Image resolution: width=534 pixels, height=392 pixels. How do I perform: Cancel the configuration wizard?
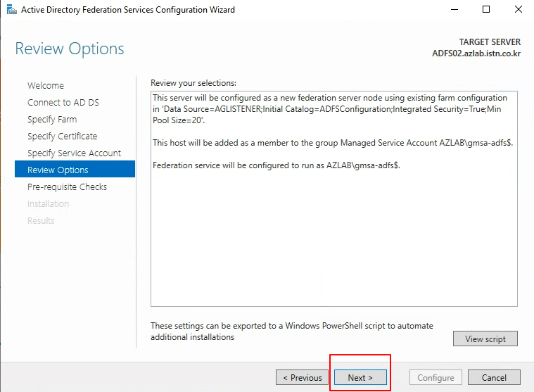click(494, 377)
